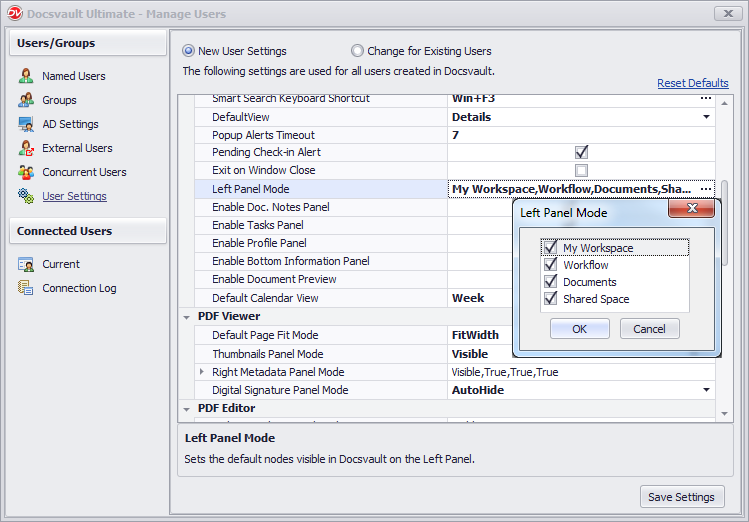This screenshot has height=522, width=749.
Task: Open the DefaultView dropdown arrow
Action: coord(707,117)
